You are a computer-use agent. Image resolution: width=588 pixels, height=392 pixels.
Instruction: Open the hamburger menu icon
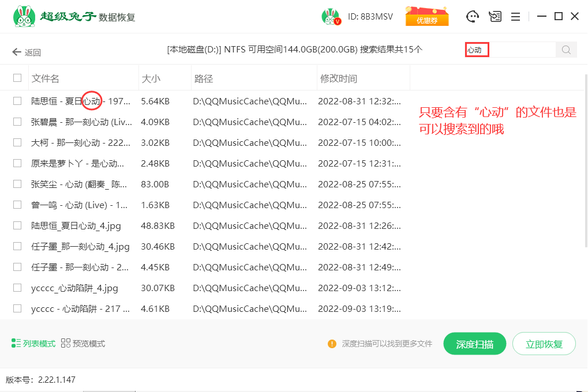[x=515, y=17]
